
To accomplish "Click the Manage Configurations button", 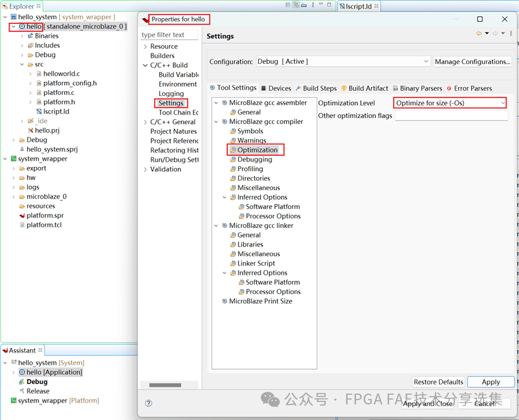I will (472, 61).
